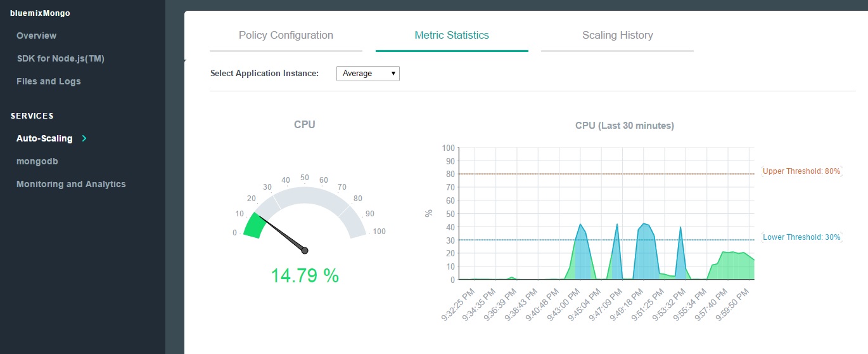This screenshot has height=354, width=868.
Task: Open the Scaling History tab
Action: click(x=617, y=36)
